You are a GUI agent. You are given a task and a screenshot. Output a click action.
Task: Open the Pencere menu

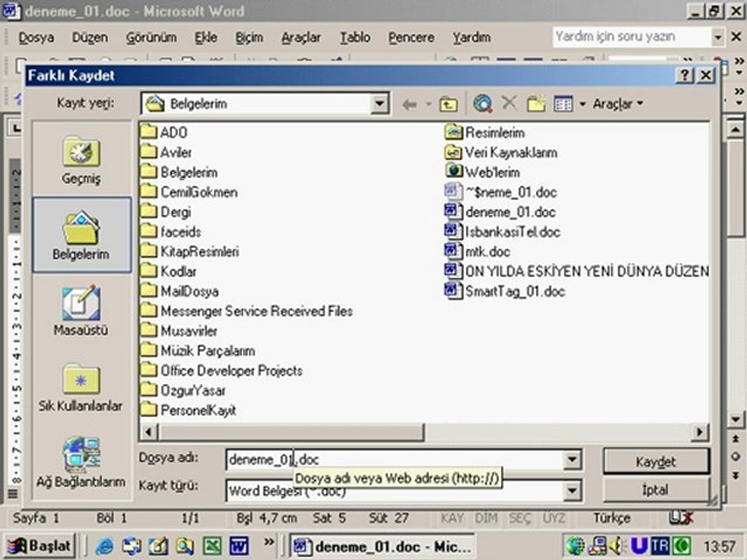(x=411, y=37)
